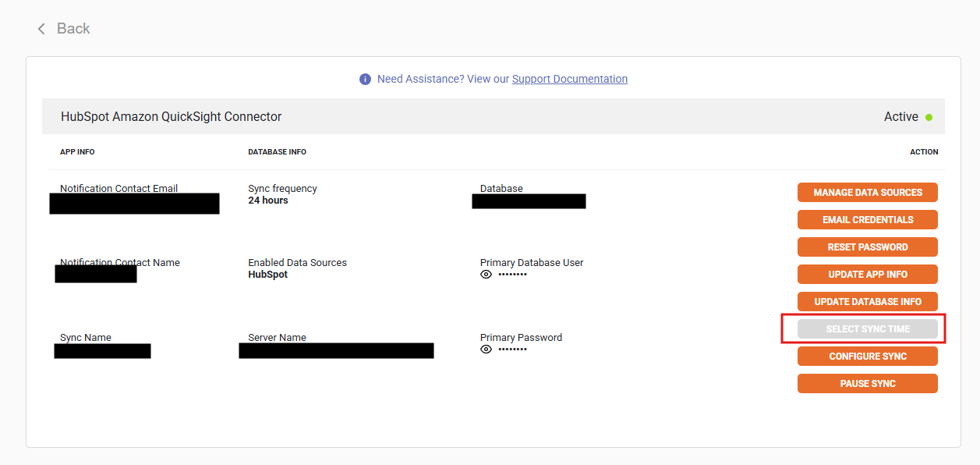Select the HubSpot enabled data source text
The width and height of the screenshot is (980, 465).
[x=267, y=275]
